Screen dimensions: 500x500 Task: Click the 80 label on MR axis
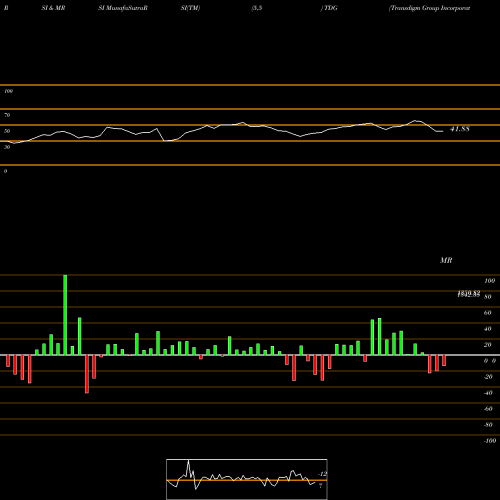click(x=488, y=297)
